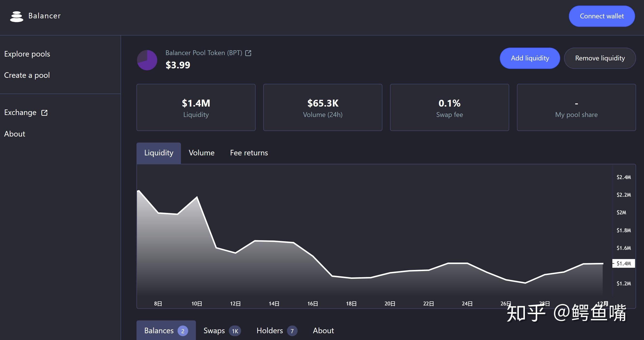Viewport: 644px width, 340px height.
Task: Click the $1.4M Liquidity stat card
Action: (196, 108)
